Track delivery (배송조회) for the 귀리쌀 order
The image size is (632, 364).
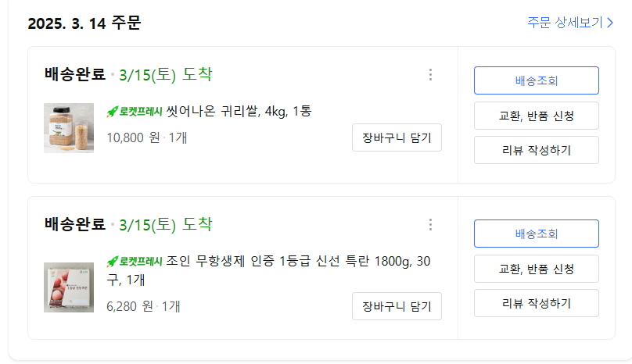tap(536, 80)
